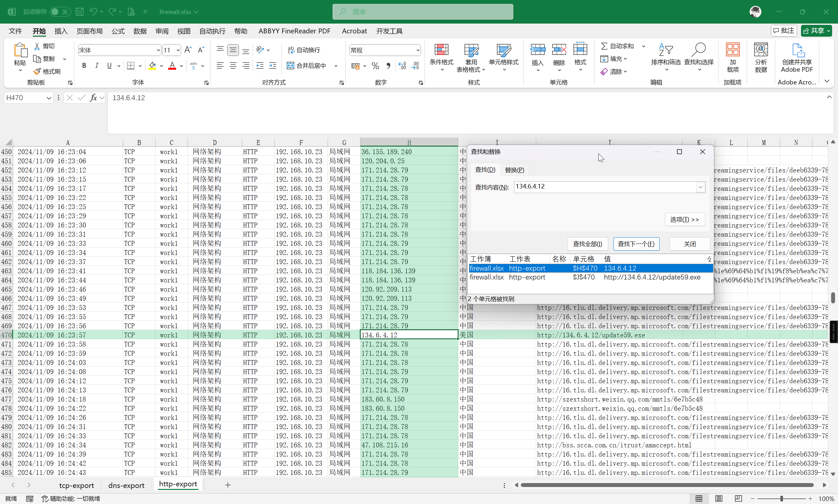
Task: Align text left in cell
Action: pyautogui.click(x=220, y=65)
